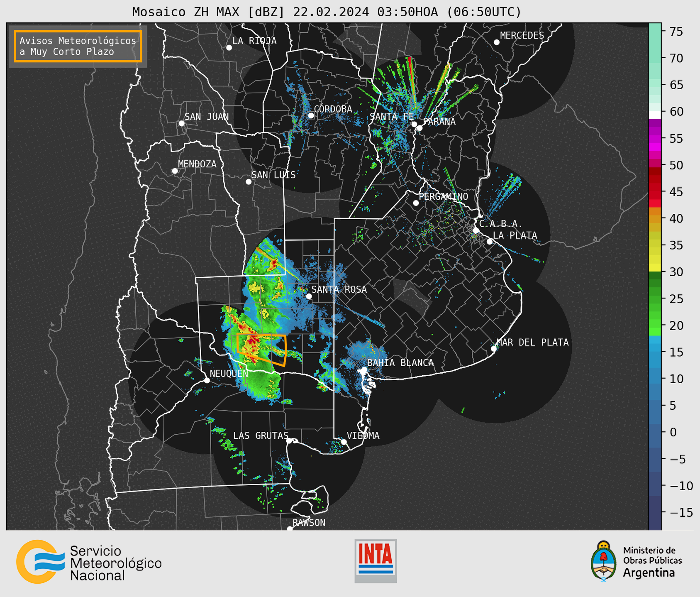Click the white dot marking Neuquén
Screen dimensions: 700x597
tap(207, 380)
